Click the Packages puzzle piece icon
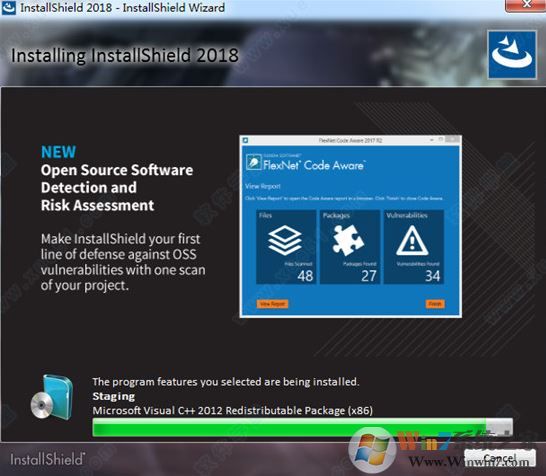546x476 pixels. 348,239
